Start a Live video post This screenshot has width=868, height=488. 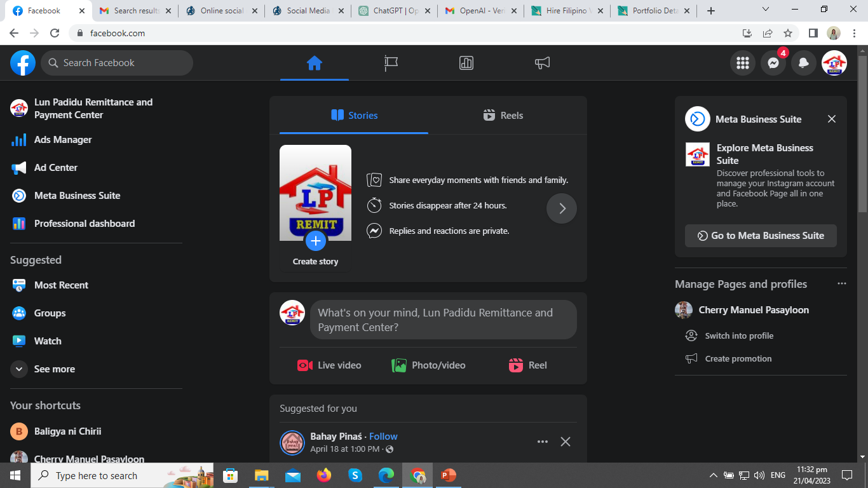tap(329, 365)
